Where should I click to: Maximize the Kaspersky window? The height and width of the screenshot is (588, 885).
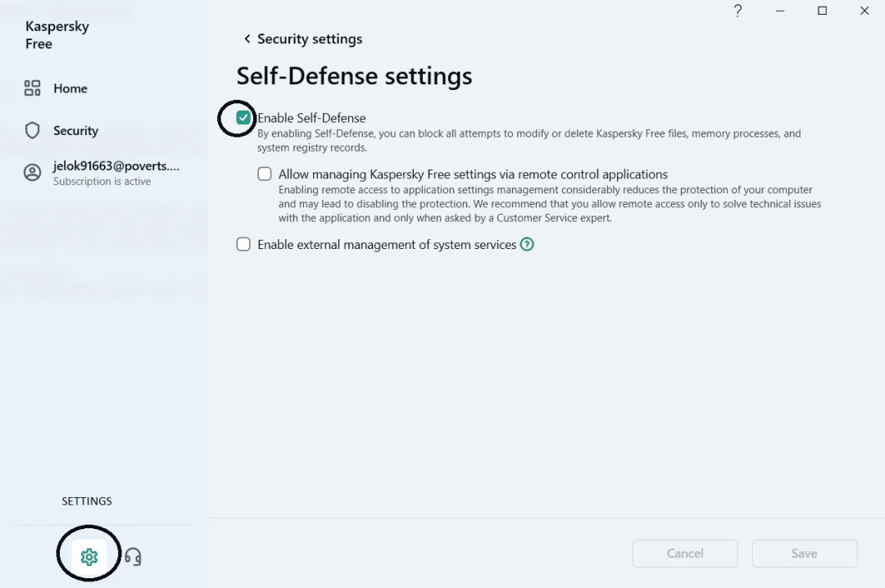(823, 11)
